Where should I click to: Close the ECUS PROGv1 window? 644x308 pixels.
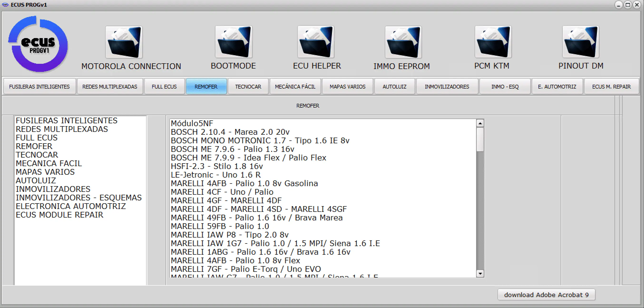(637, 5)
